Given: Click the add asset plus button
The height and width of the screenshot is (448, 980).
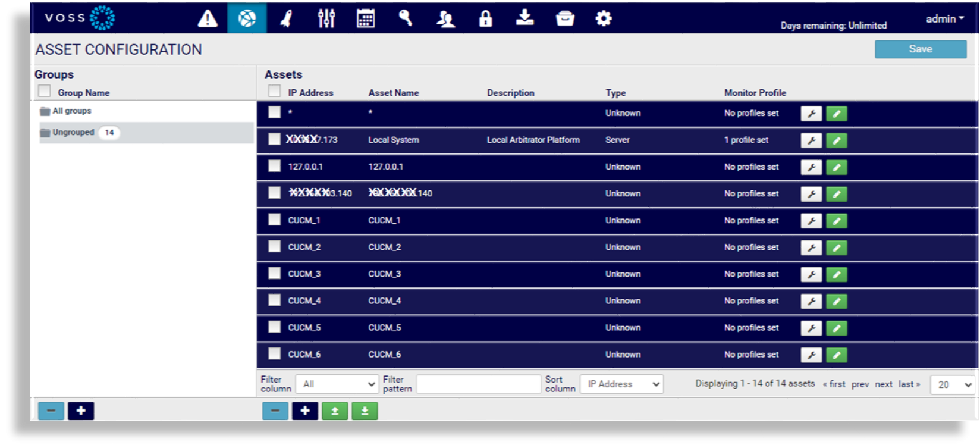Looking at the screenshot, I should [x=304, y=411].
